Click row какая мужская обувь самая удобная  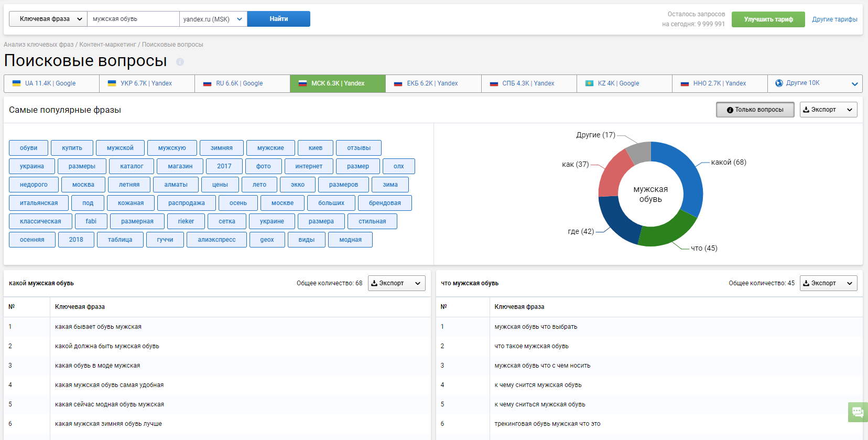tap(217, 385)
